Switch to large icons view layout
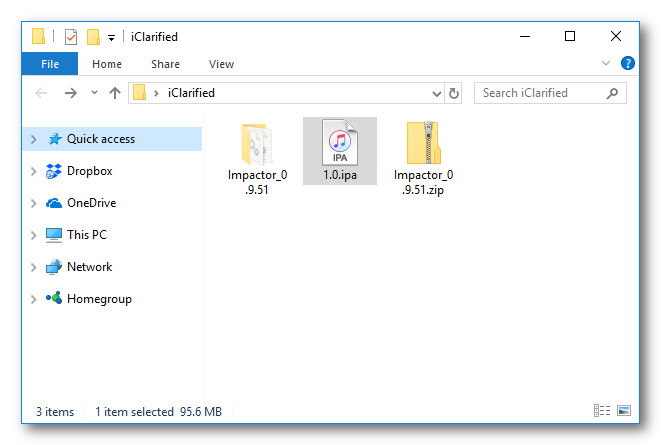Screen dimensions: 661x445 coord(624,411)
